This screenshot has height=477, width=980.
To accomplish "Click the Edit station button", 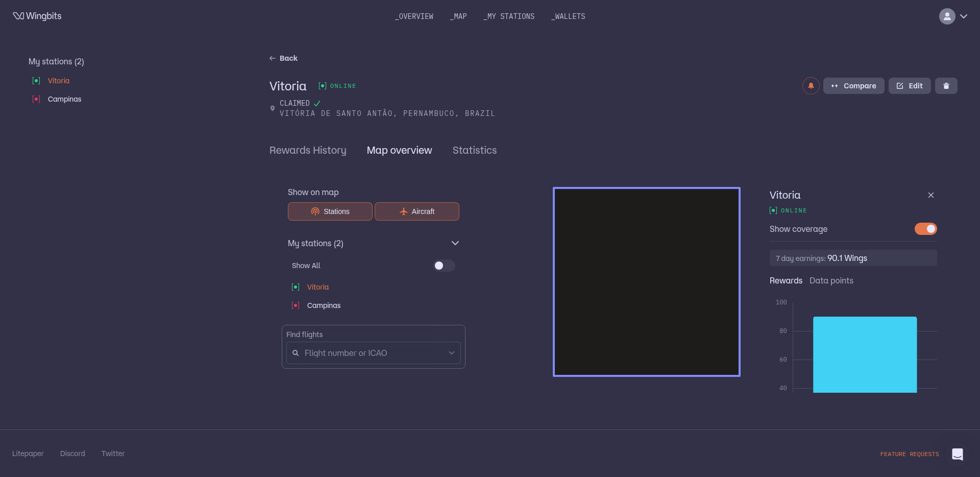I will pos(909,86).
